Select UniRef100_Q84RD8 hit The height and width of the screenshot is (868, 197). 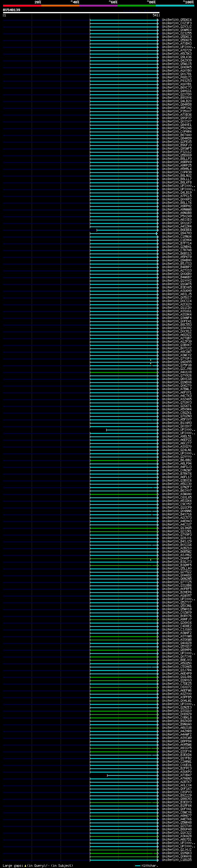(177, 104)
